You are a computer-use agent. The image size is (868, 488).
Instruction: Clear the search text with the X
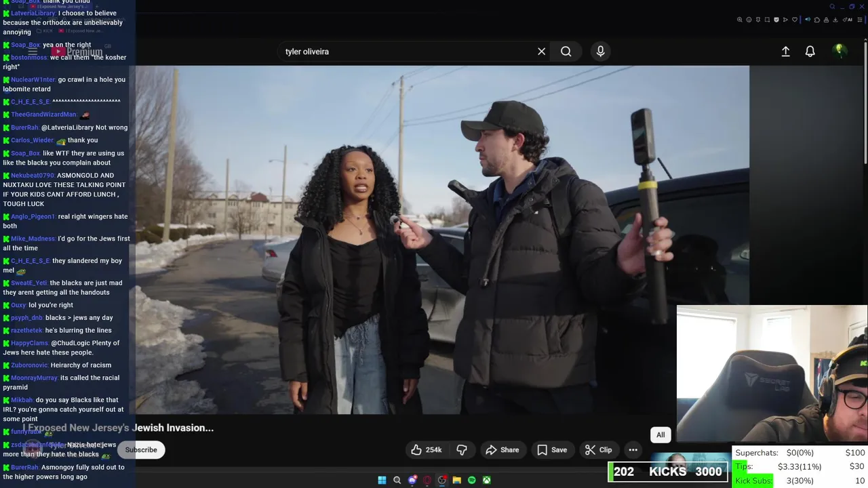tap(541, 52)
